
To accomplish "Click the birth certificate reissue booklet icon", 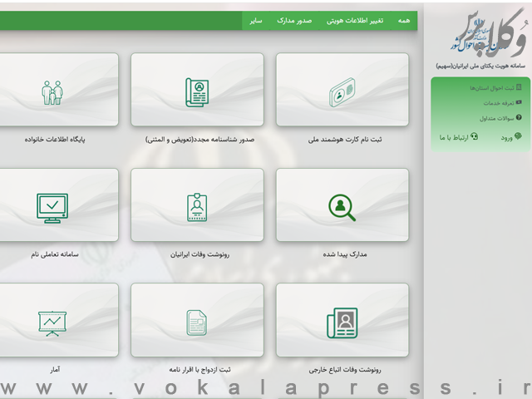I will tap(197, 91).
